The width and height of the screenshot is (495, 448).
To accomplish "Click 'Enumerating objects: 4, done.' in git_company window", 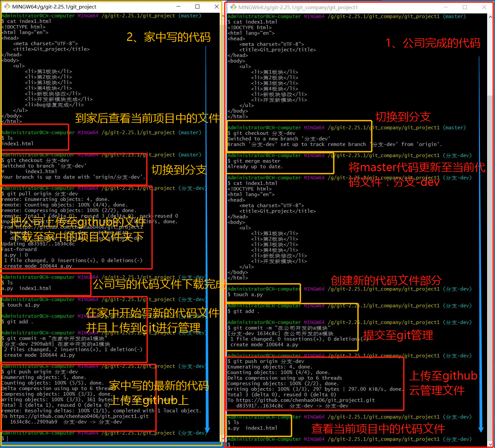I will pyautogui.click(x=270, y=367).
